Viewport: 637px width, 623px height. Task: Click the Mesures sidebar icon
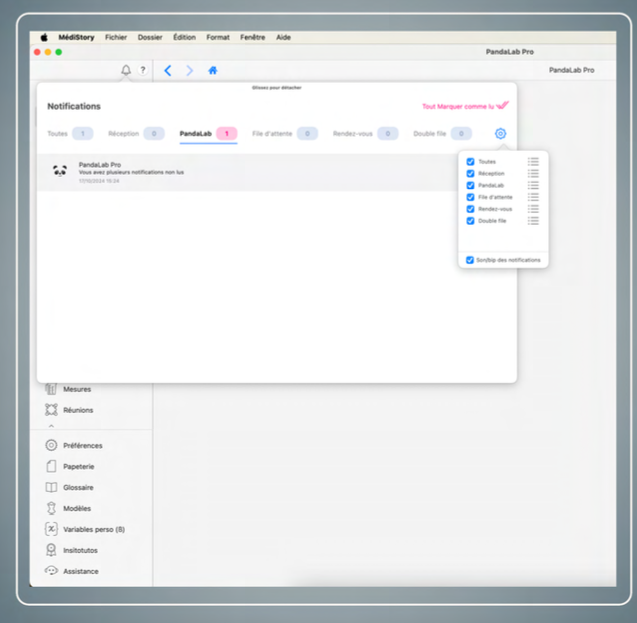[51, 389]
